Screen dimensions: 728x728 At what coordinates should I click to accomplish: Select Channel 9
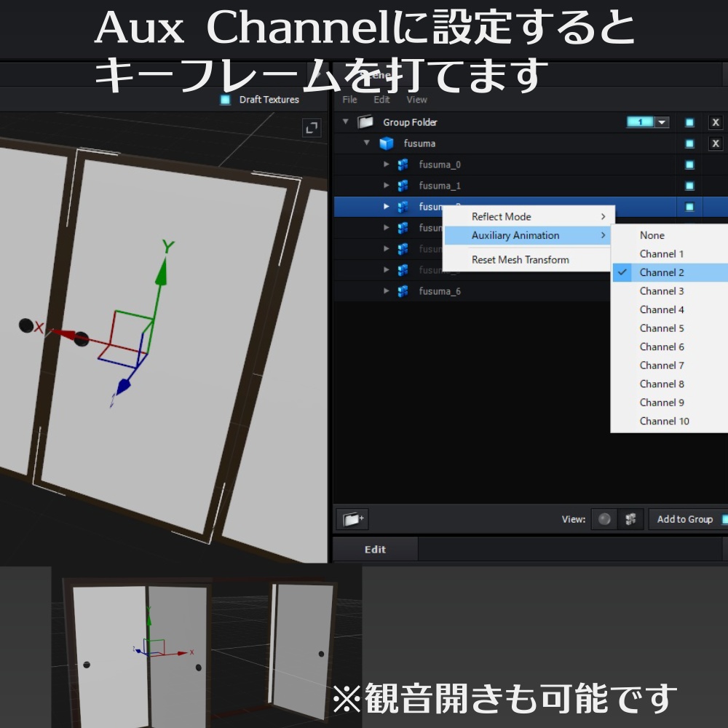coord(670,402)
